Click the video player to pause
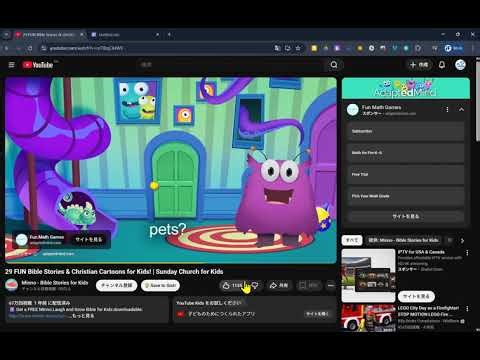Screen dimensions: 480x360 (x=171, y=170)
